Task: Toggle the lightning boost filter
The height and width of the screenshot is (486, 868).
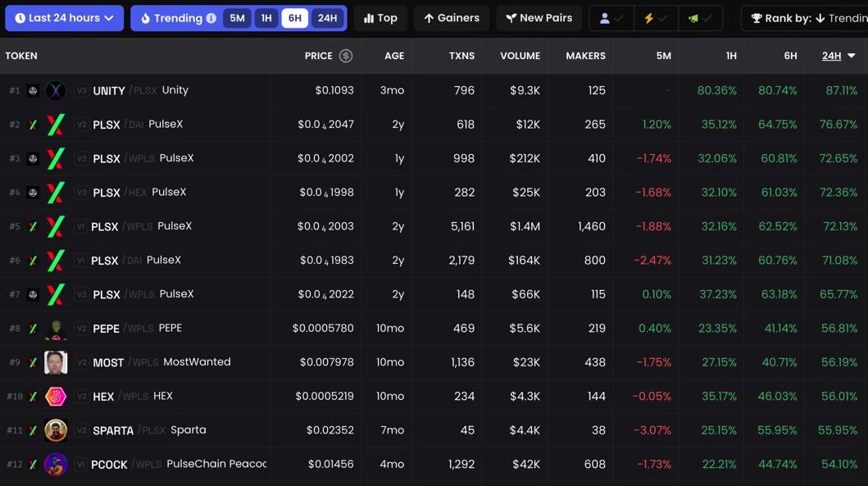Action: [656, 18]
